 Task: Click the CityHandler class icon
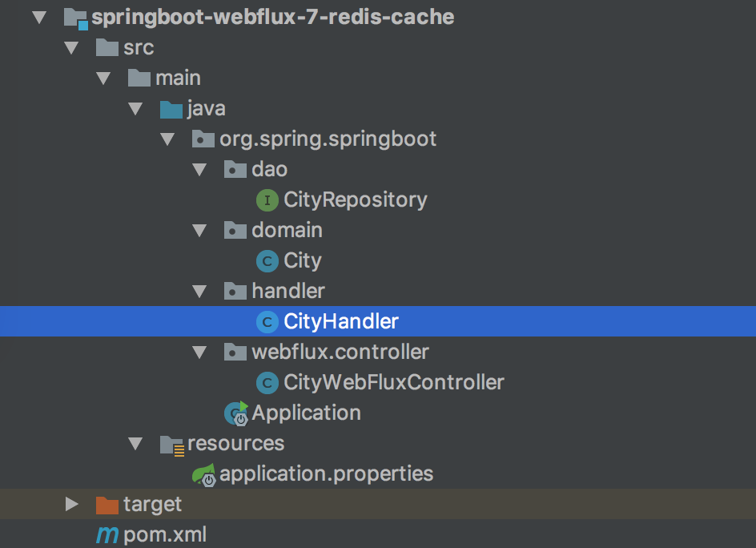click(x=267, y=322)
